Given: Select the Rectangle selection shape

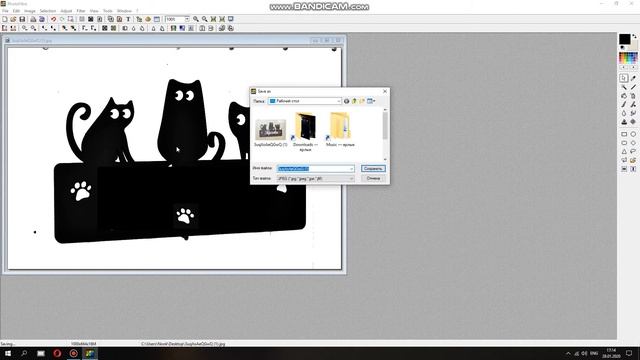Looking at the screenshot, I should point(624,134).
